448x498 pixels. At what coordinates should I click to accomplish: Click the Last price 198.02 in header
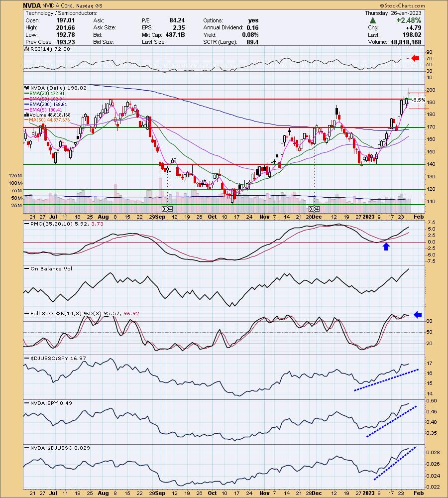[x=412, y=35]
